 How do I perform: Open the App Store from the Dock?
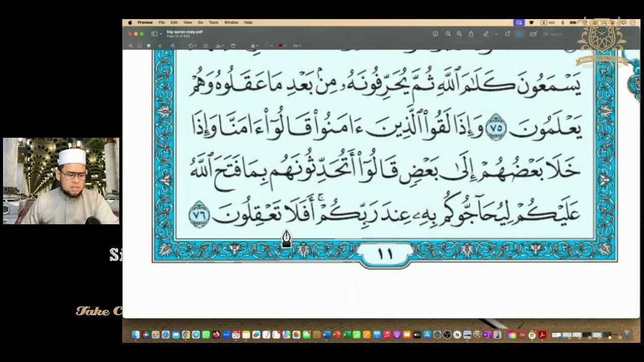coord(427,335)
